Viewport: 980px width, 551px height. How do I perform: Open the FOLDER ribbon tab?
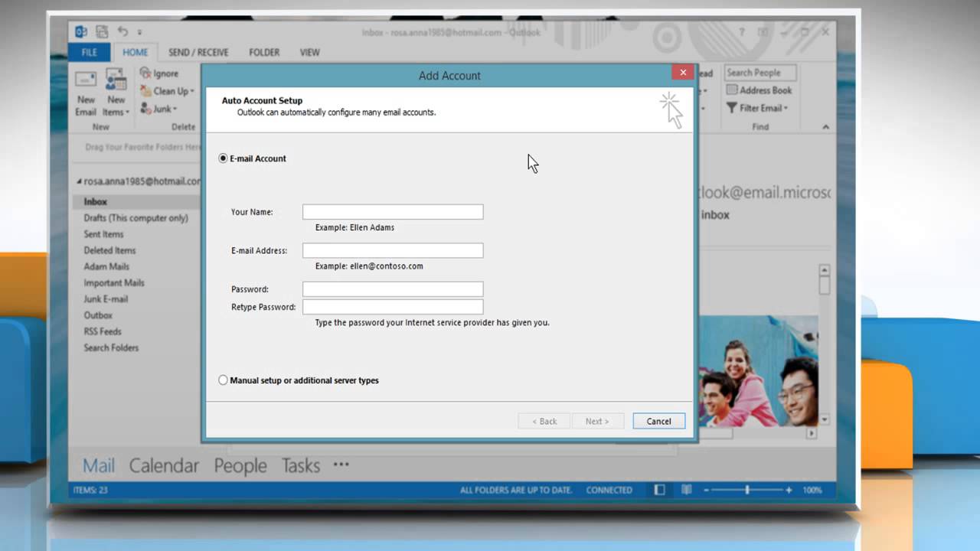point(264,52)
